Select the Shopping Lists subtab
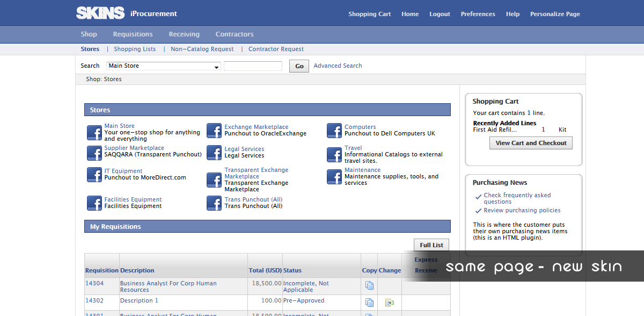The image size is (644, 316). pos(135,49)
